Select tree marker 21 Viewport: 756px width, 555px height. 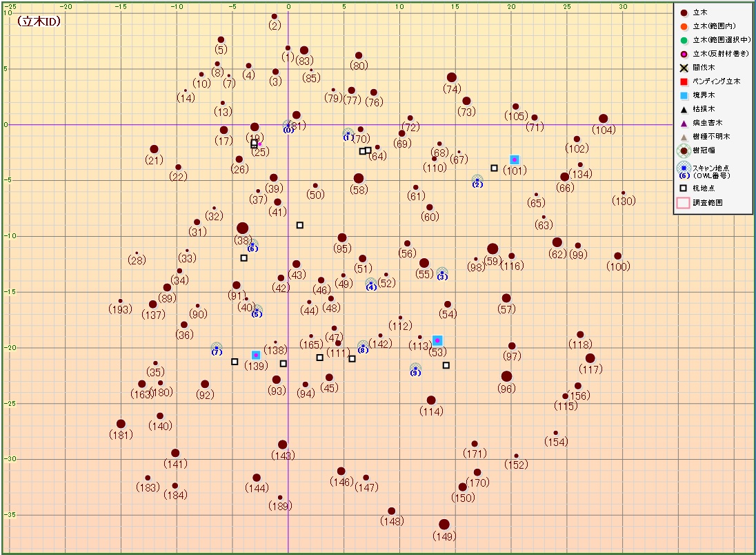coord(154,149)
